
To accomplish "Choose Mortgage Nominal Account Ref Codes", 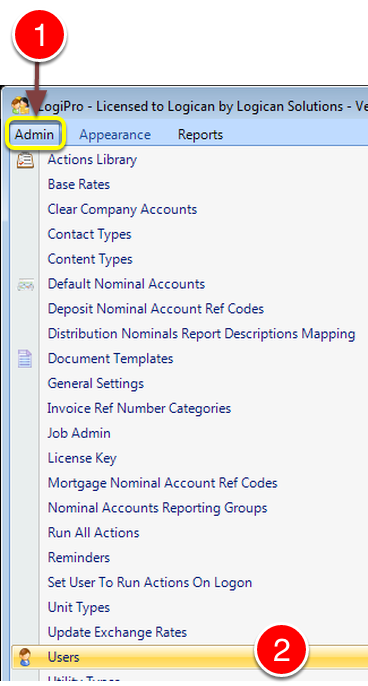I will pyautogui.click(x=162, y=483).
